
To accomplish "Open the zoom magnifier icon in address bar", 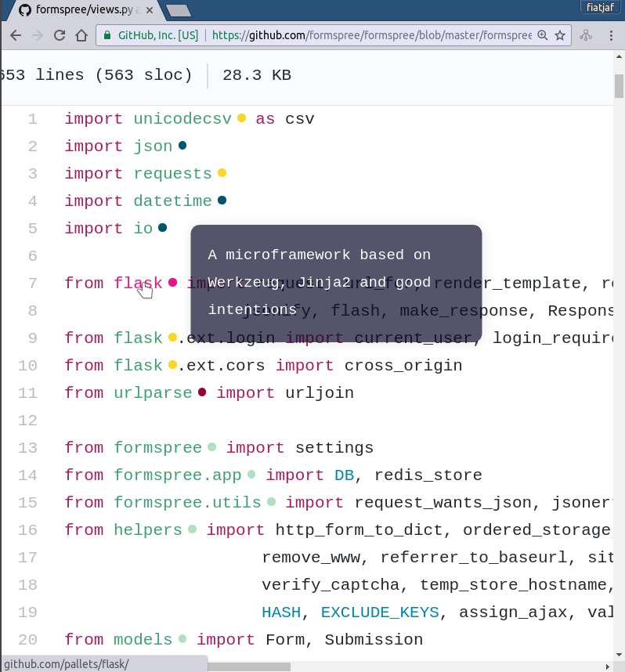I will point(543,35).
